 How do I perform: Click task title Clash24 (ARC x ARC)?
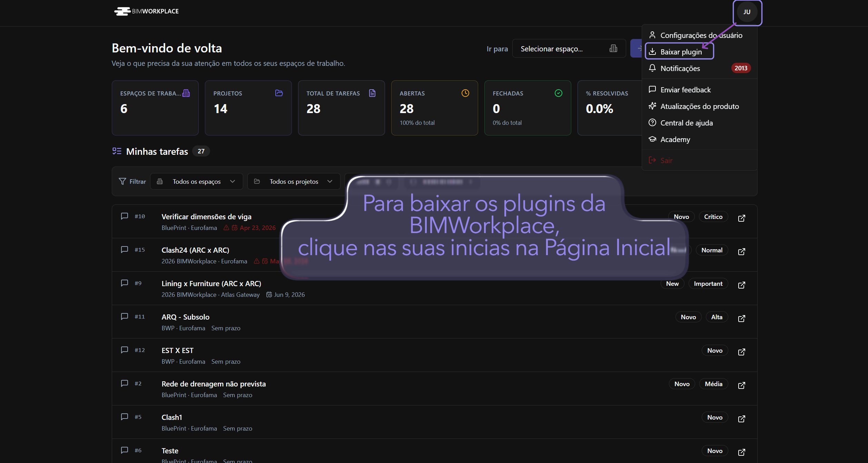(x=195, y=250)
